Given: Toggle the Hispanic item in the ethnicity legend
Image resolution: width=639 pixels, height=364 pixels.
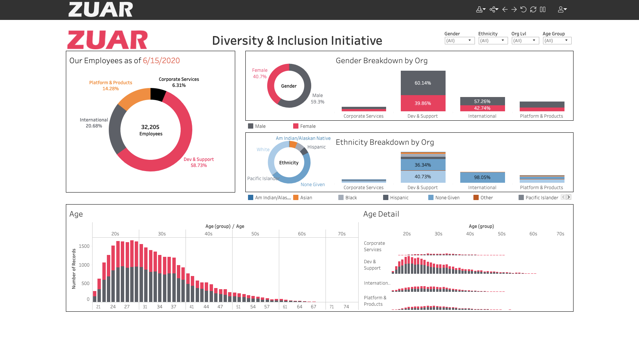Looking at the screenshot, I should point(400,197).
